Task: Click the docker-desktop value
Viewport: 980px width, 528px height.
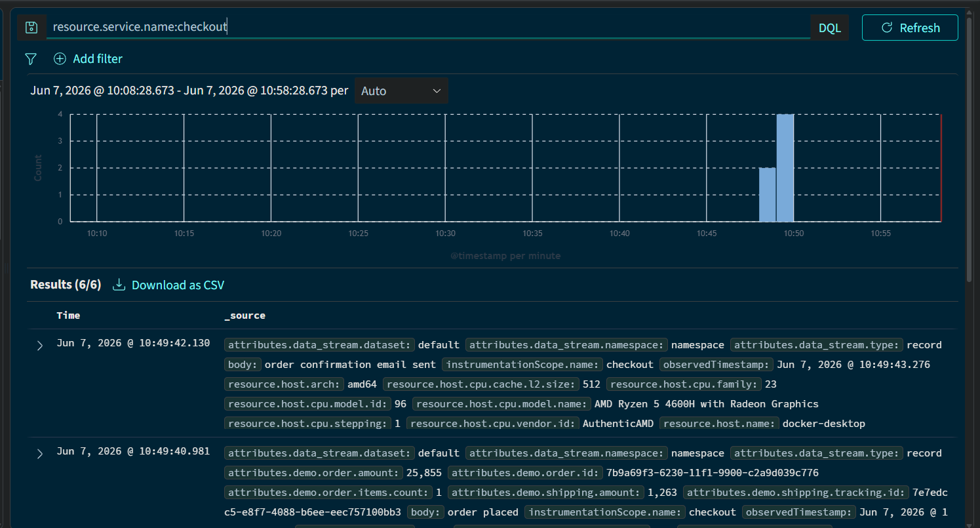Action: pos(824,423)
